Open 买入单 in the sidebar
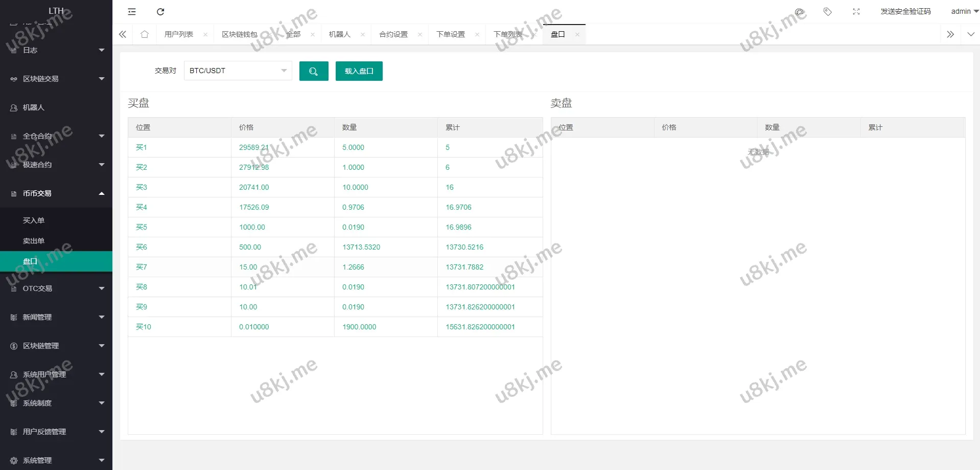This screenshot has width=980, height=470. [x=34, y=220]
